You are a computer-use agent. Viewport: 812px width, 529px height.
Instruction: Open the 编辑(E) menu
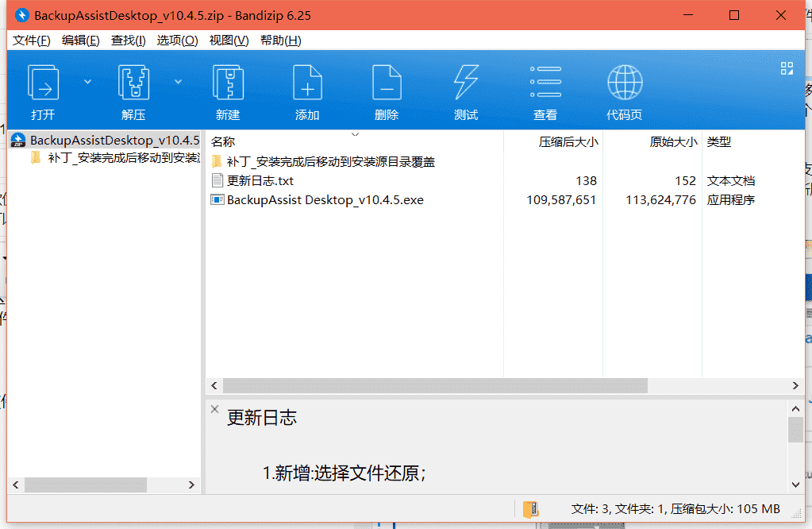tap(81, 41)
